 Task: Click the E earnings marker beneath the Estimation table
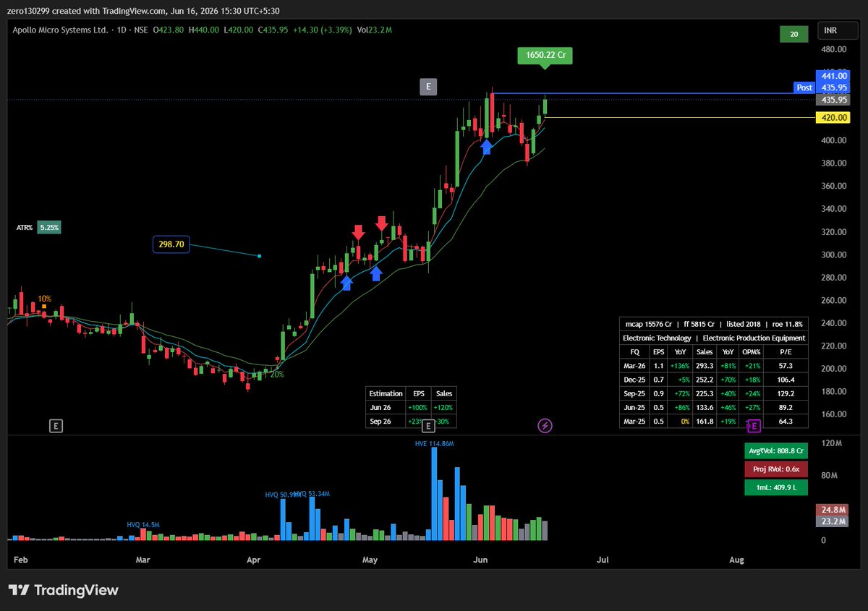(x=427, y=426)
